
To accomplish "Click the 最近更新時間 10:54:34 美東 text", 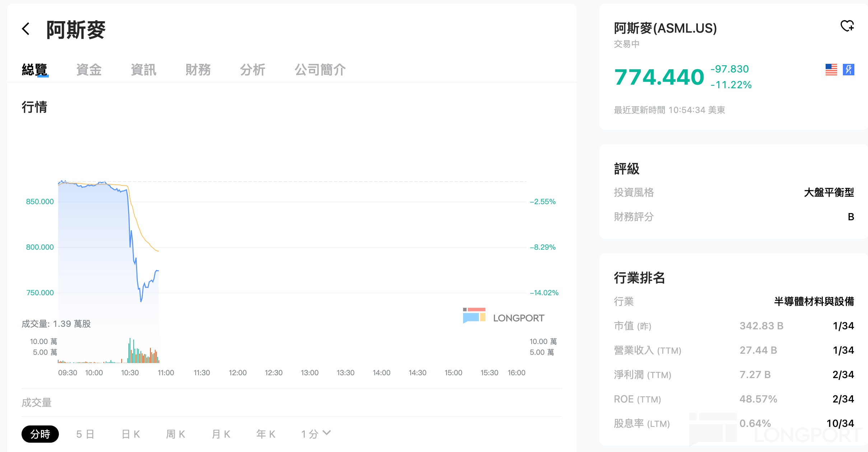I will tap(669, 110).
